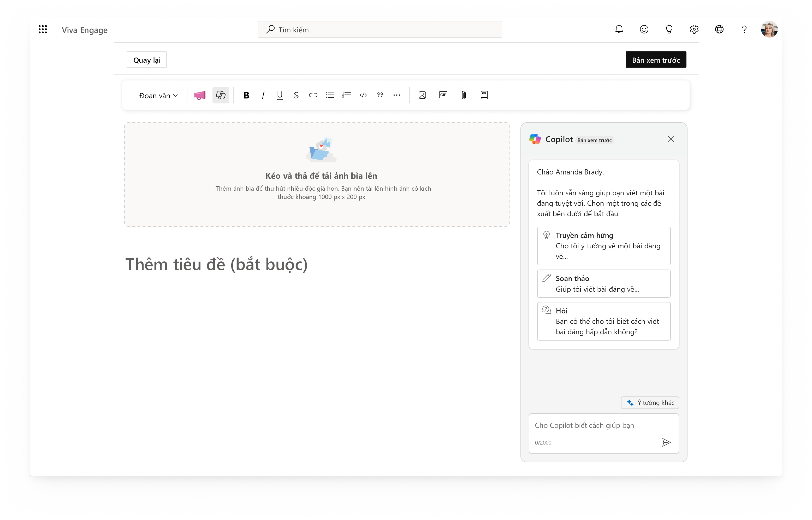The height and width of the screenshot is (520, 812).
Task: Click the globe language icon
Action: point(719,29)
